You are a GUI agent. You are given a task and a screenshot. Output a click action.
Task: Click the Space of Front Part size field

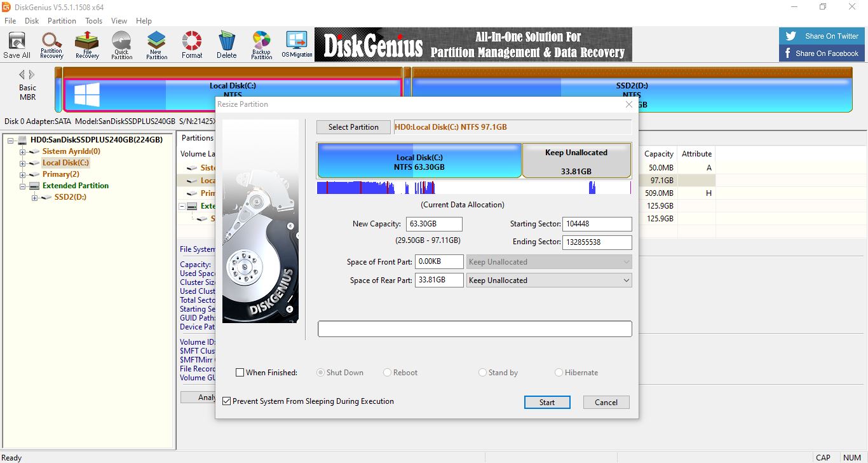[439, 262]
